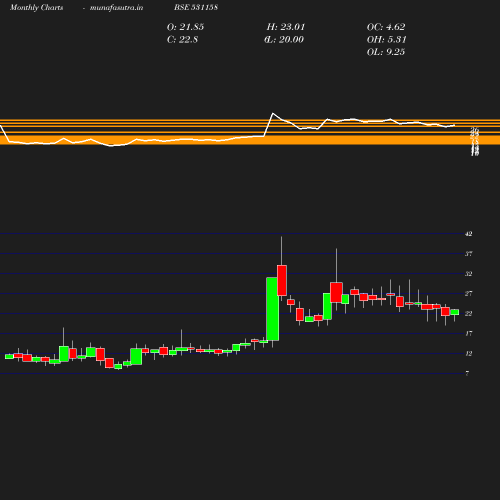Click the price axis label 7
Image resolution: width=500 pixels, height=500 pixels.
(x=467, y=374)
